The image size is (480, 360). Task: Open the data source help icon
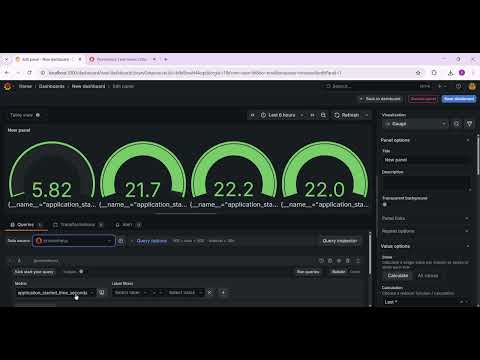point(121,241)
